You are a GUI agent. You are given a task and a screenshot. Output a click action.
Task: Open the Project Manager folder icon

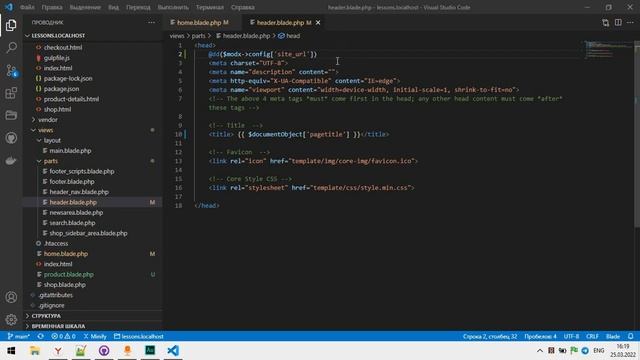point(11,116)
